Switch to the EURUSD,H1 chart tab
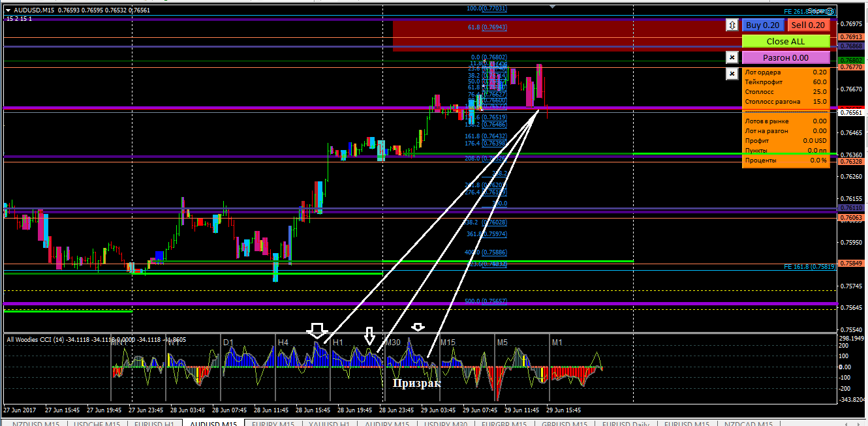This screenshot has width=868, height=426. (155, 423)
